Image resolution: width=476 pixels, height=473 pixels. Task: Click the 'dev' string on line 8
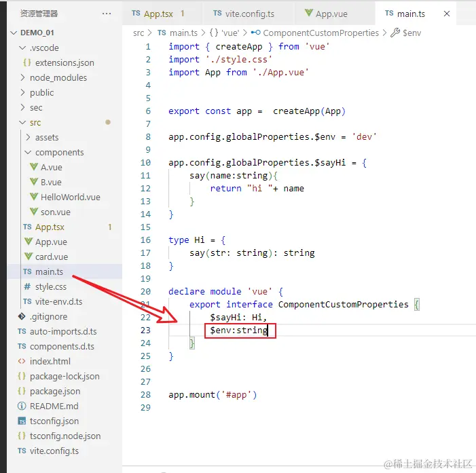click(x=364, y=137)
